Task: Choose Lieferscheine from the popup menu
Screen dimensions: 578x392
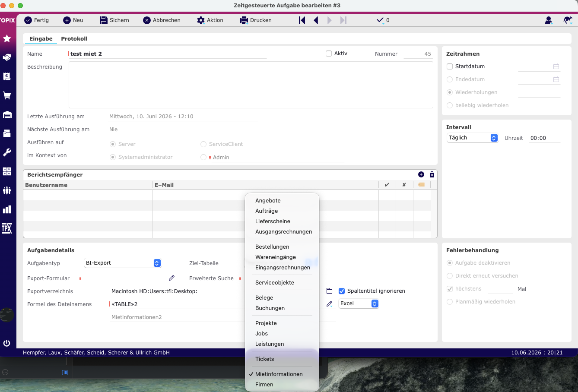Action: 282,221
